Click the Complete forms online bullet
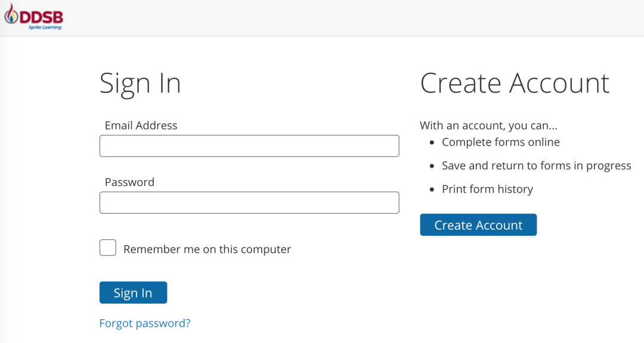This screenshot has width=644, height=343. coord(500,142)
